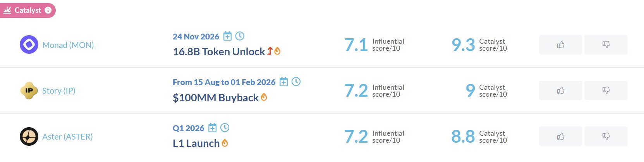The image size is (644, 162).
Task: Downvote the Aster L1 Launch event
Action: (x=606, y=136)
